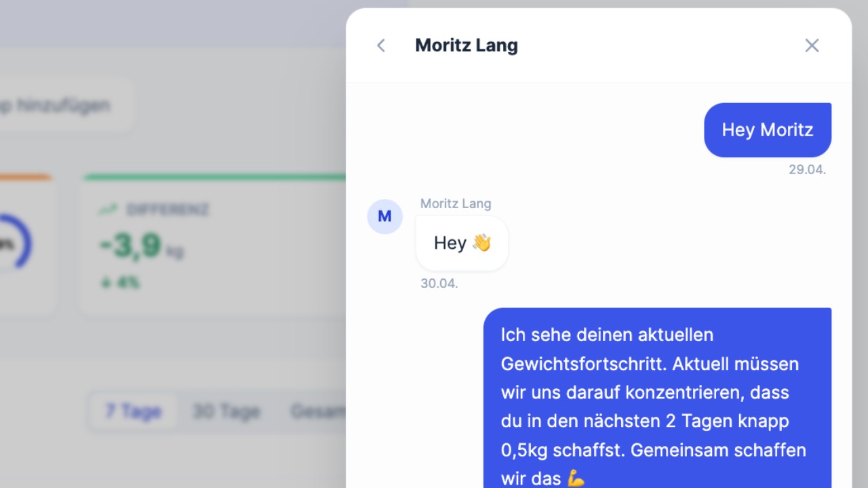Screen dimensions: 868x488
Task: Select the received 'Hey' wave message bubble
Action: pyautogui.click(x=462, y=243)
